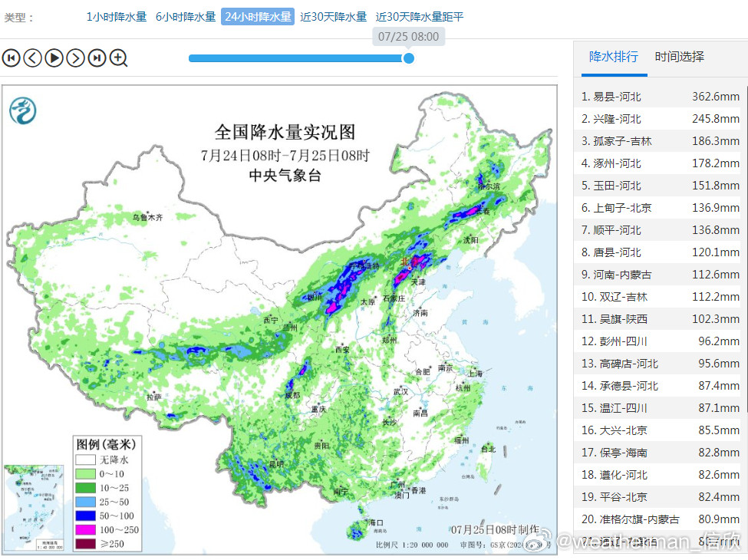Click the 成都 city label on map
The image size is (748, 560).
292,395
